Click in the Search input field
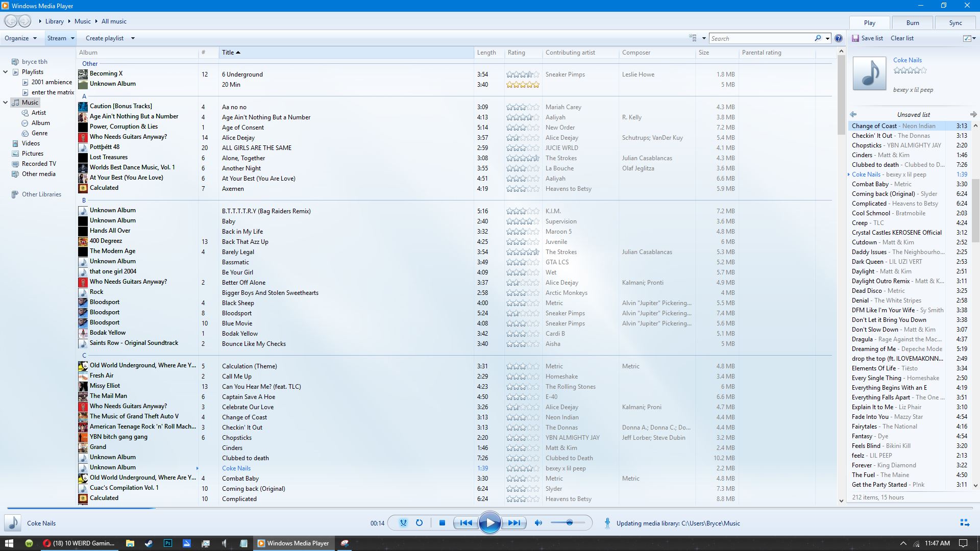The height and width of the screenshot is (551, 980). click(761, 38)
